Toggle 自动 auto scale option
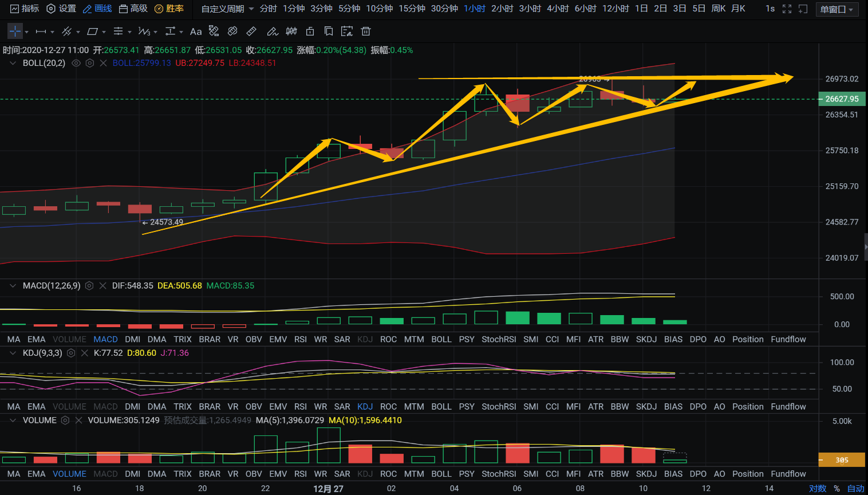The height and width of the screenshot is (495, 868). click(855, 488)
